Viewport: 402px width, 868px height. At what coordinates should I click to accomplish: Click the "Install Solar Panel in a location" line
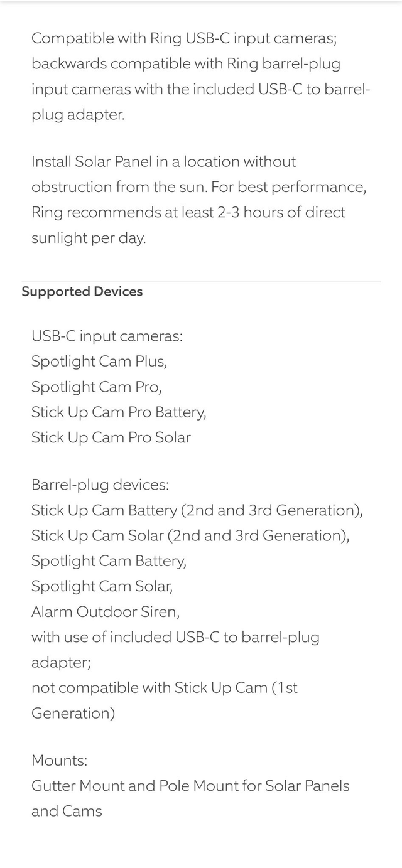[x=163, y=162]
